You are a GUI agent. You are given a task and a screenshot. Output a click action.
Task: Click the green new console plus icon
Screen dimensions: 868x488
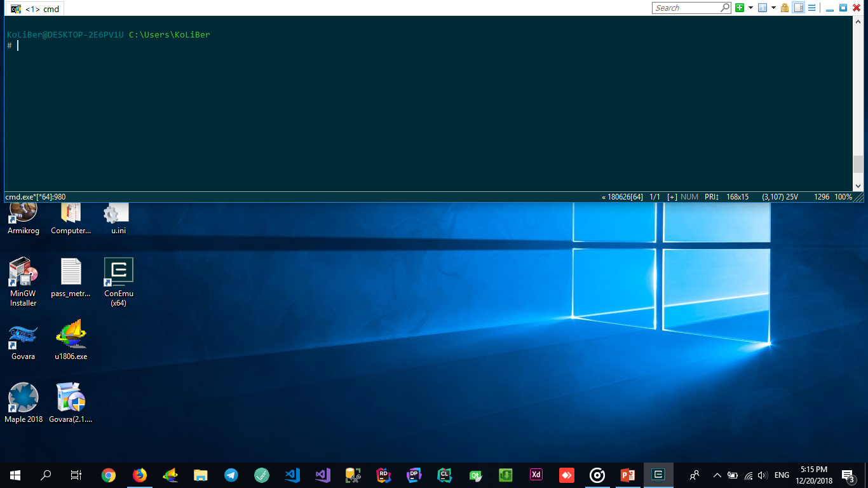tap(740, 8)
